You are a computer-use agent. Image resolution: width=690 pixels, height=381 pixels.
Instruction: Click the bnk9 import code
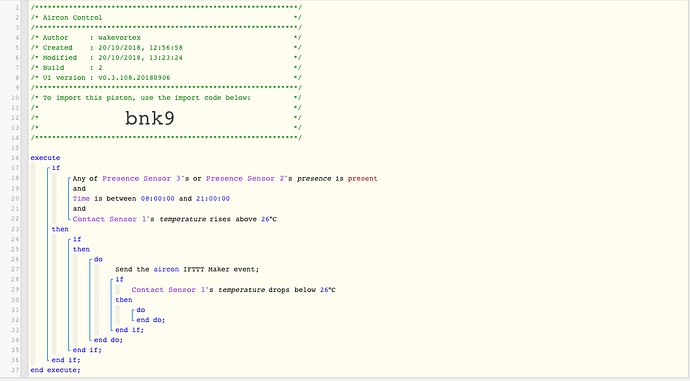150,118
